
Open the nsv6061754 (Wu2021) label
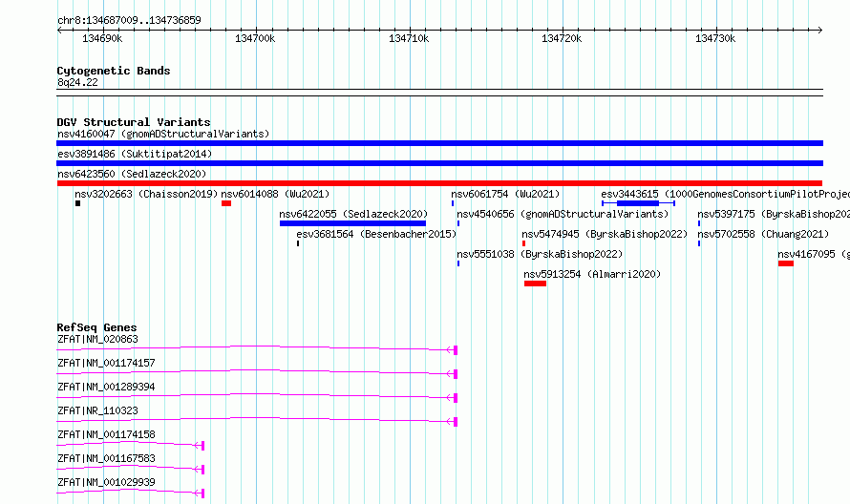pos(505,194)
